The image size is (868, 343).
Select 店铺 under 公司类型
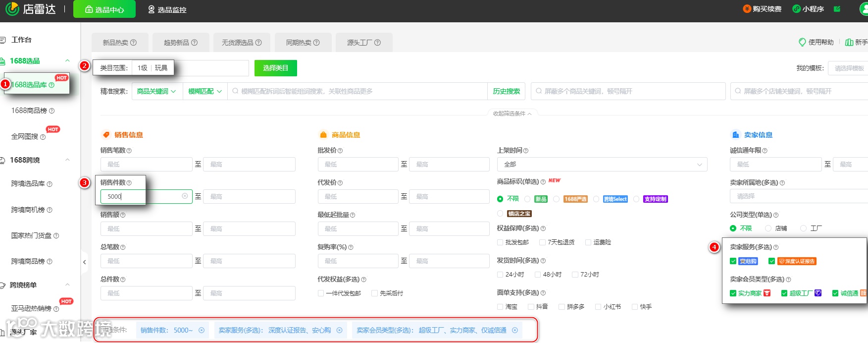pos(768,229)
